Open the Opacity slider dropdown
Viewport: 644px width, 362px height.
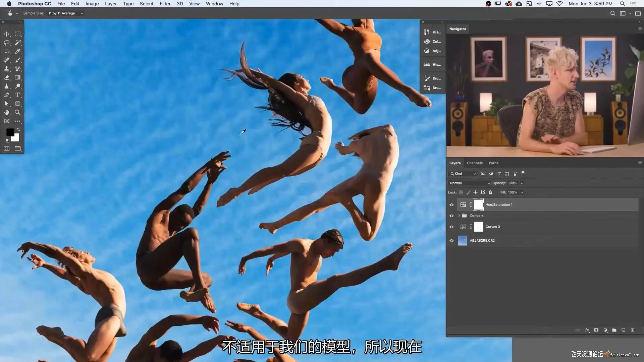(x=522, y=183)
